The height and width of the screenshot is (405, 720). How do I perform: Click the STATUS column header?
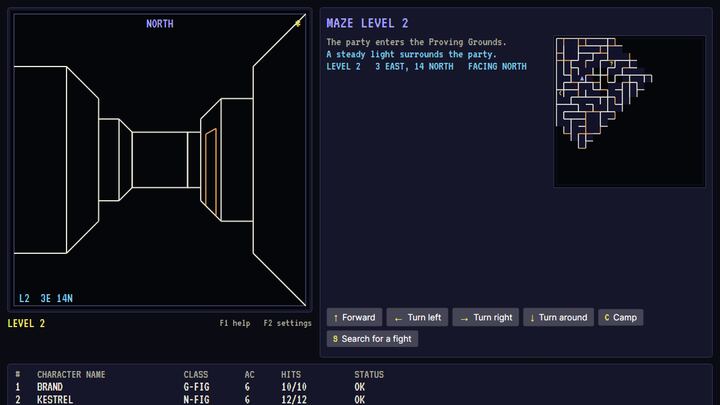pyautogui.click(x=369, y=375)
